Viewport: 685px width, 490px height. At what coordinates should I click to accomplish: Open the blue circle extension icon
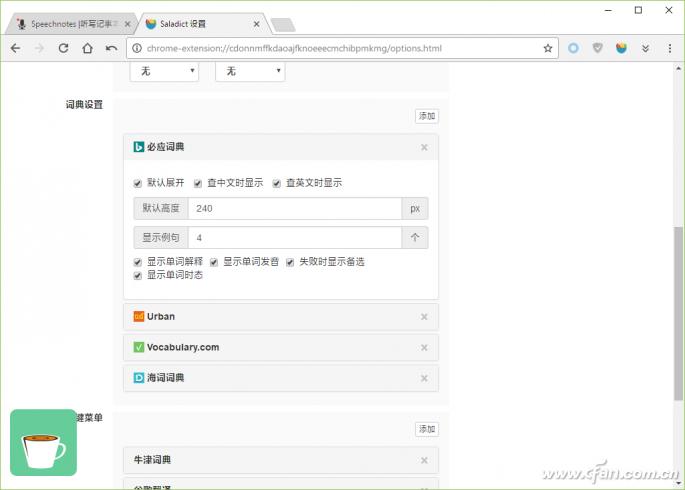coord(574,48)
